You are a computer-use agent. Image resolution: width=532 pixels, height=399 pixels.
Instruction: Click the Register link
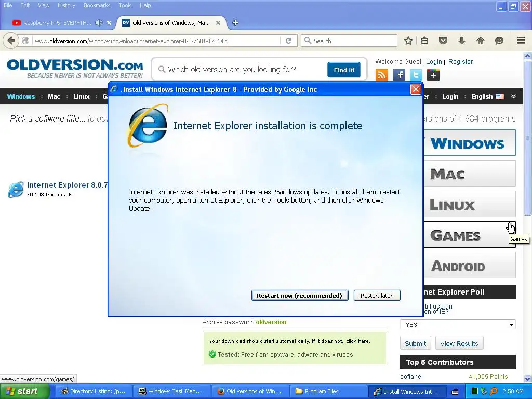tap(460, 62)
